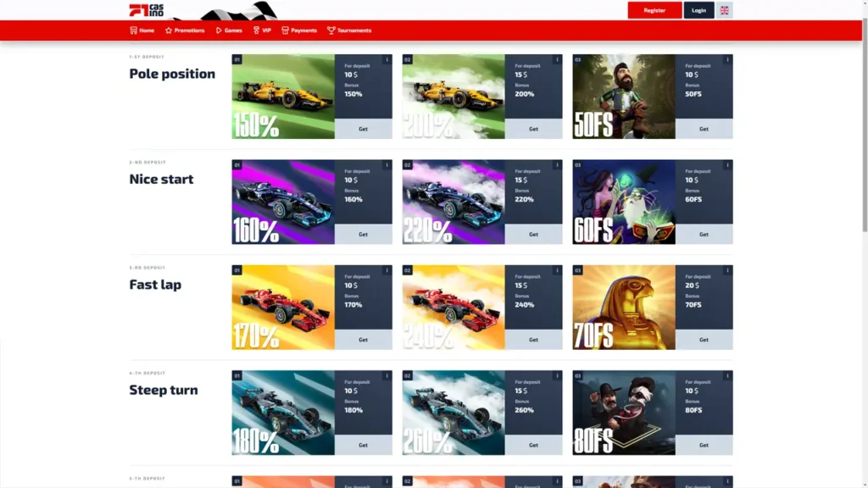Select the yellow car 150% thumbnail
The width and height of the screenshot is (868, 488).
tap(283, 97)
